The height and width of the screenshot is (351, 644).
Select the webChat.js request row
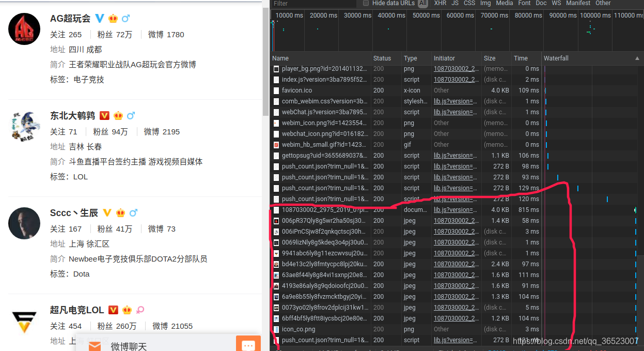point(457,112)
